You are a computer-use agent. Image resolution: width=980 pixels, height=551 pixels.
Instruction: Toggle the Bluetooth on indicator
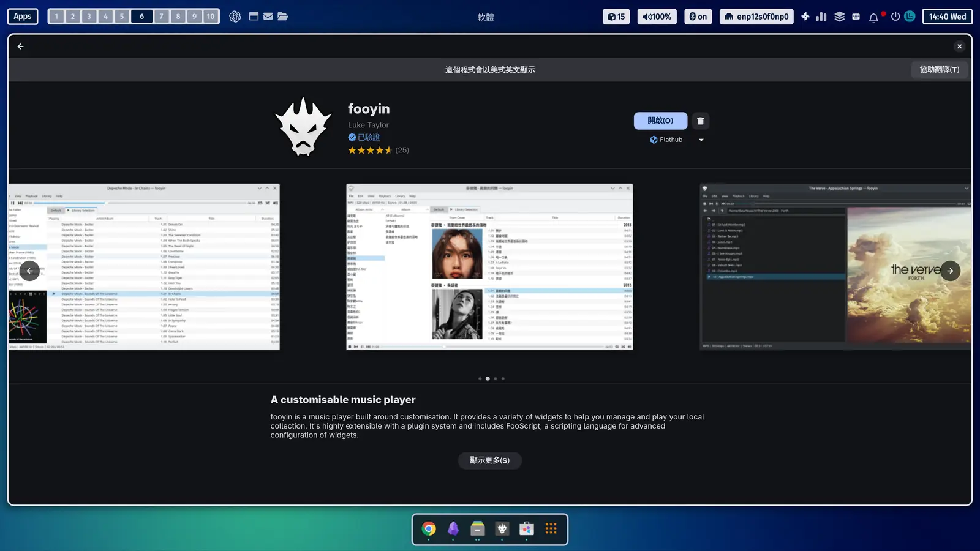[698, 17]
